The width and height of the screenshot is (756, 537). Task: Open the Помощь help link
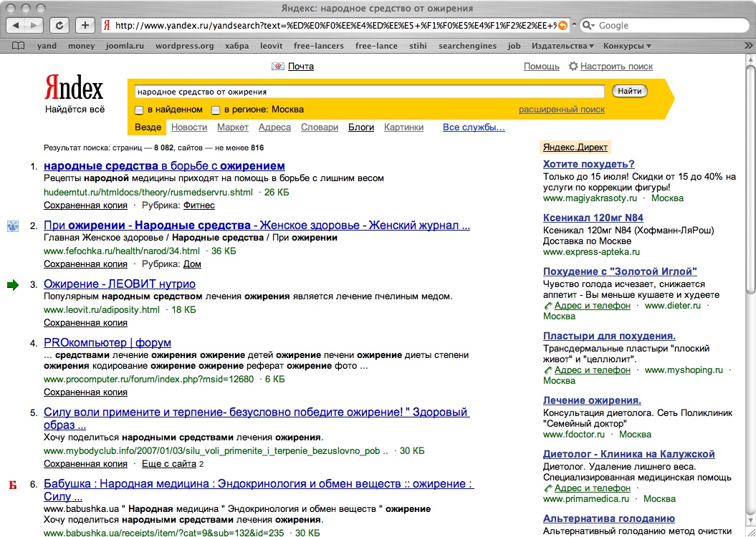pos(542,67)
